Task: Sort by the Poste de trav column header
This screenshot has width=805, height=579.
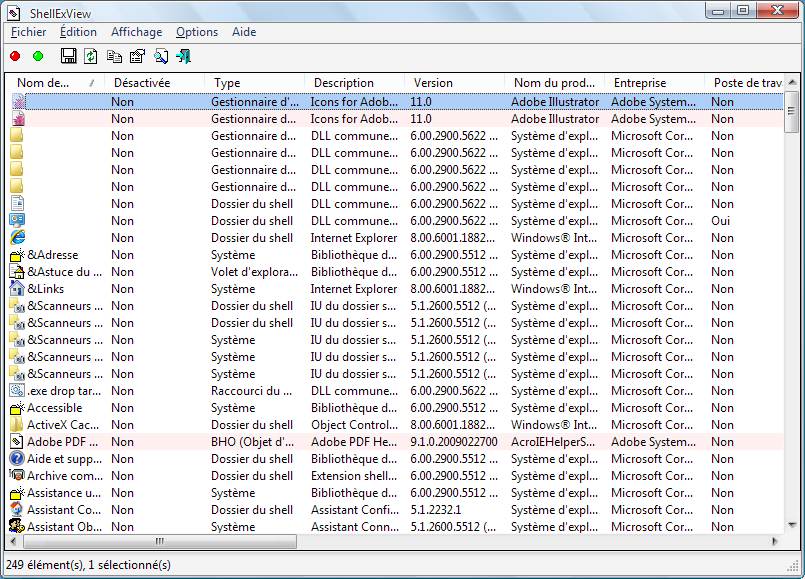Action: click(745, 83)
